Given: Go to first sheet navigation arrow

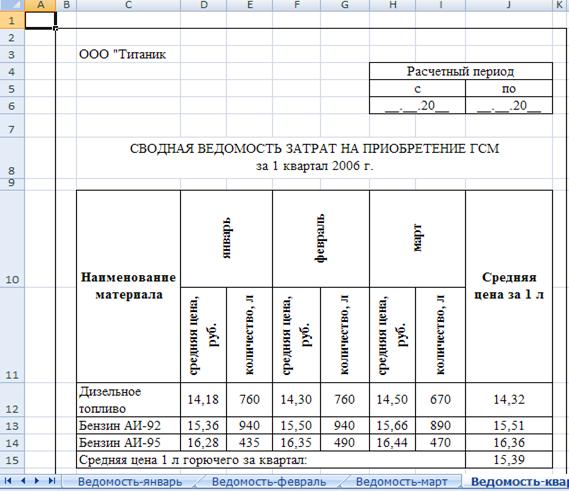Looking at the screenshot, I should (x=8, y=481).
